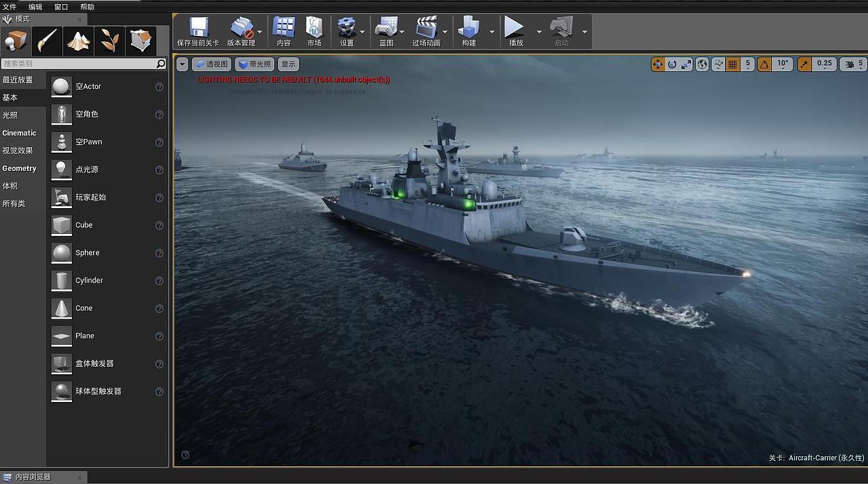Open the Cinematics (过场动画) toolbar button
This screenshot has height=484, width=868.
[426, 32]
